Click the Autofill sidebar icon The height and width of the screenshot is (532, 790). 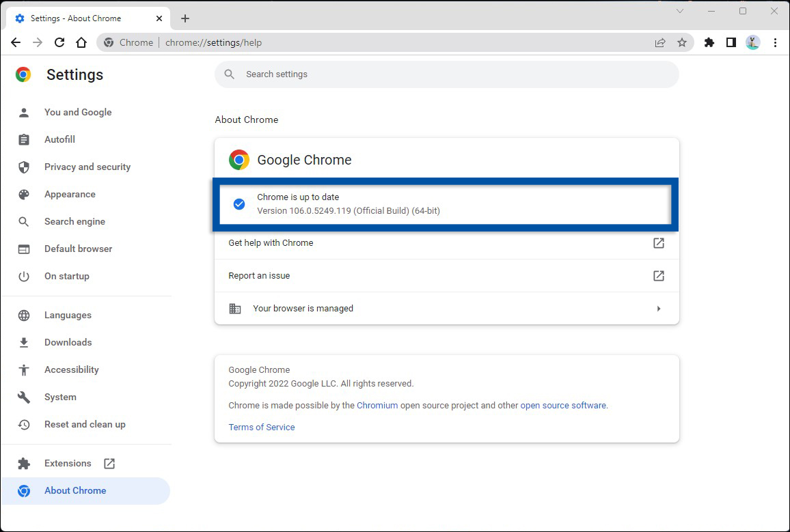[x=24, y=139]
